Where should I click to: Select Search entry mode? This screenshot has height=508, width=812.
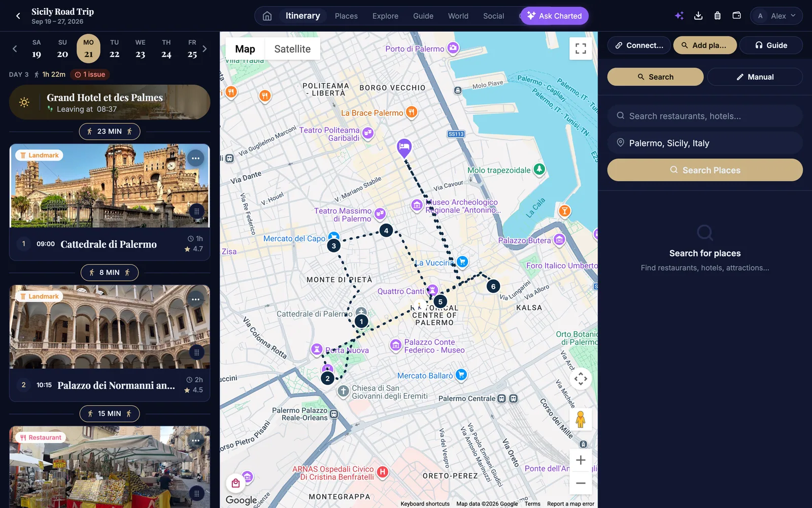pos(655,77)
